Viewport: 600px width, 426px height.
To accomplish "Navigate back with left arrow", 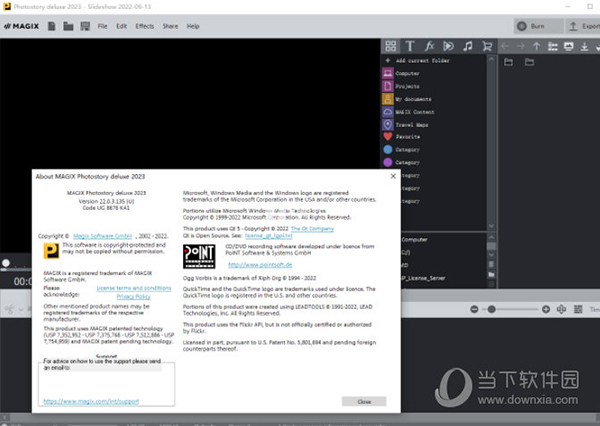I will [505, 46].
